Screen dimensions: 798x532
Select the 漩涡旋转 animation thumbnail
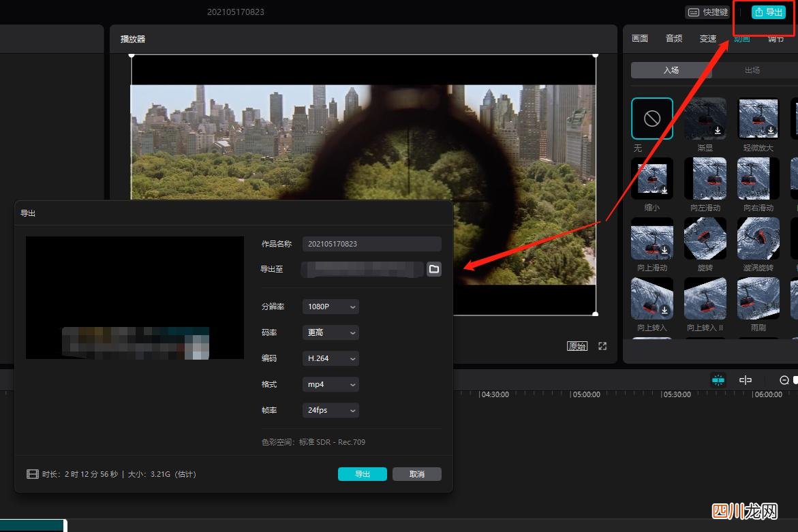point(758,238)
